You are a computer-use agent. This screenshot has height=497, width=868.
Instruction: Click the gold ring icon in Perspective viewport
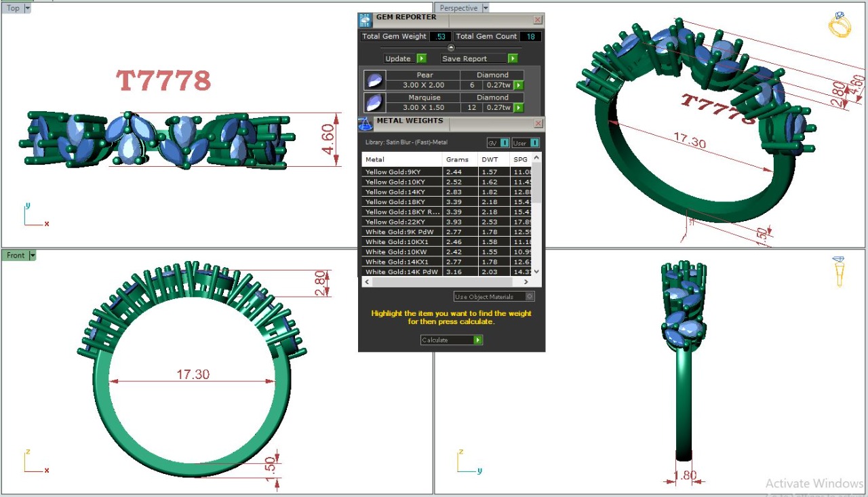coord(839,25)
